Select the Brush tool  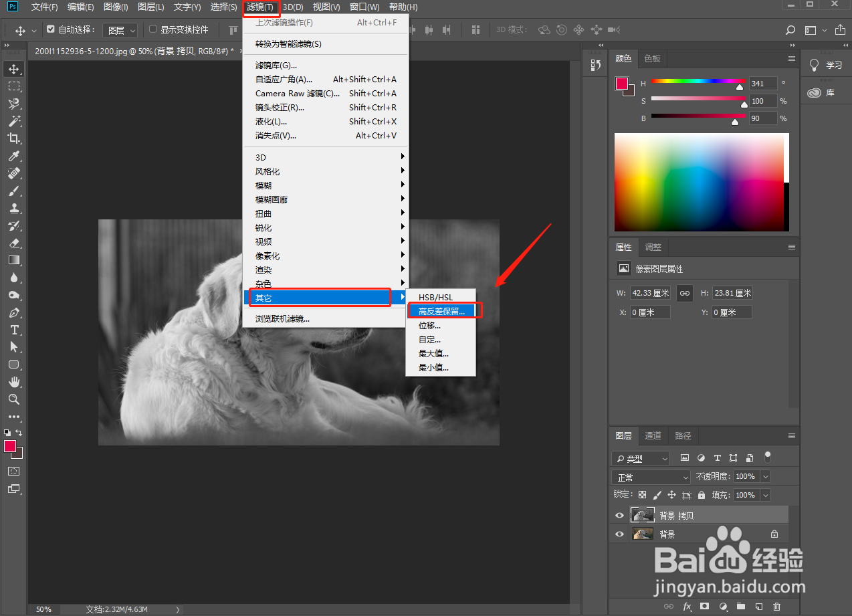tap(14, 191)
